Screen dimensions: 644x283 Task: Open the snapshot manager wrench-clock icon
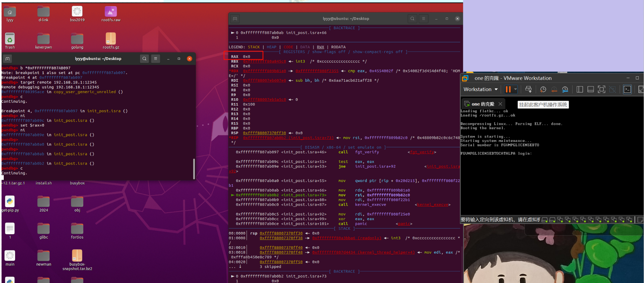point(565,89)
